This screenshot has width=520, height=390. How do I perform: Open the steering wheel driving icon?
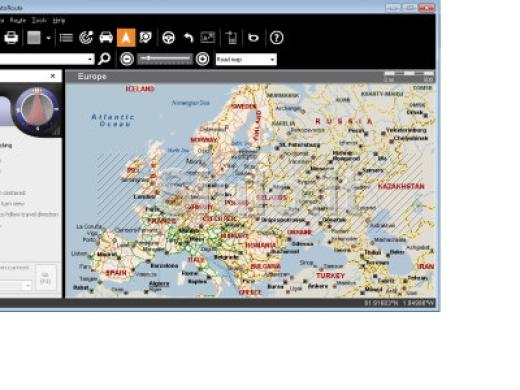(x=168, y=38)
